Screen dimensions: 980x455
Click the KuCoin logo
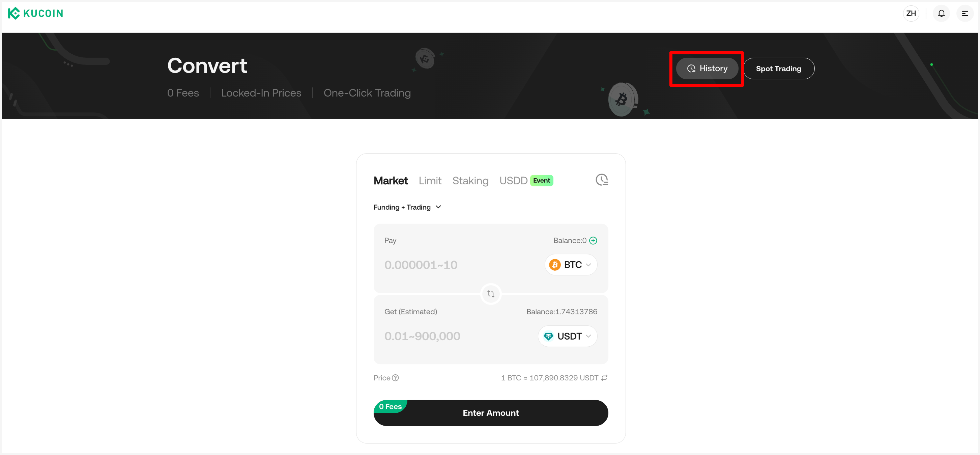point(35,13)
